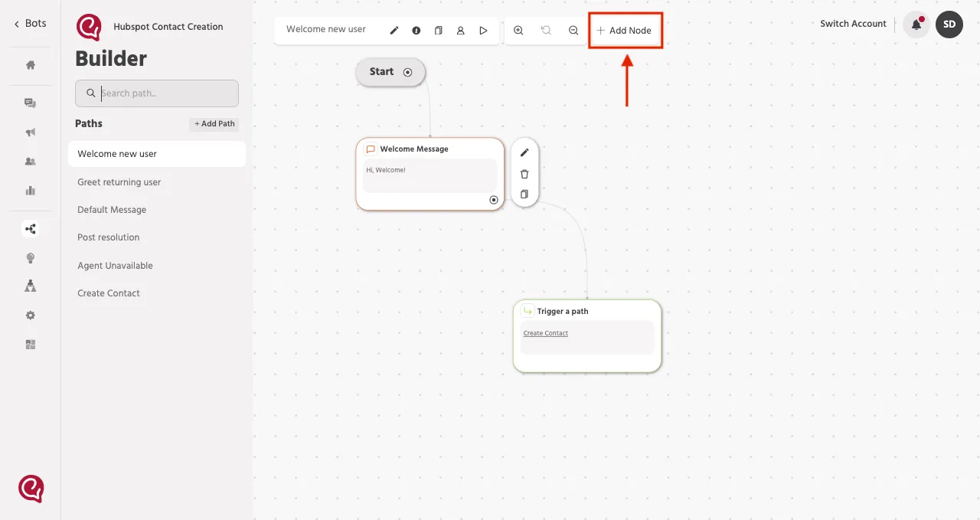This screenshot has width=980, height=520.
Task: Click the logo next to bot name
Action: tap(89, 28)
